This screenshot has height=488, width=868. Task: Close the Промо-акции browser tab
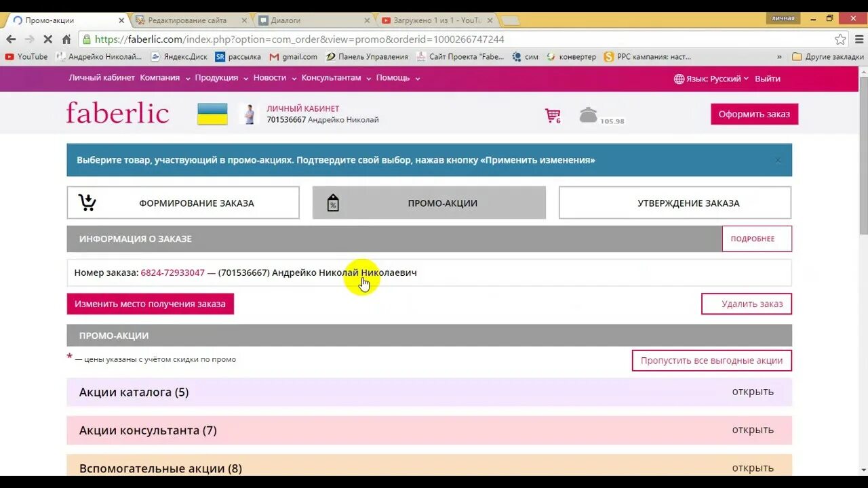point(121,20)
